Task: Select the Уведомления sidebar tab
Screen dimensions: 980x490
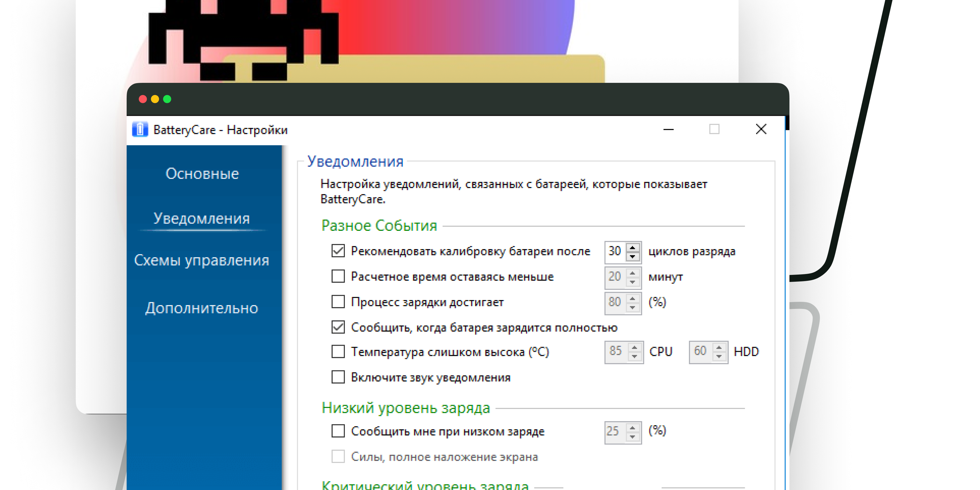Action: 202,218
